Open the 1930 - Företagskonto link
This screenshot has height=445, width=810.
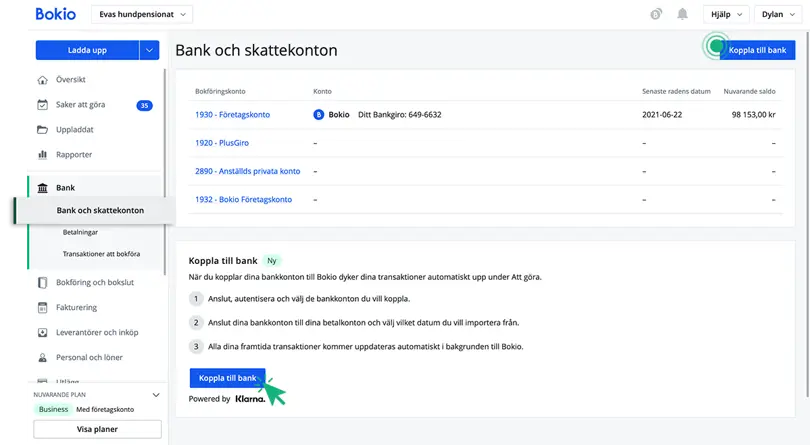click(232, 115)
